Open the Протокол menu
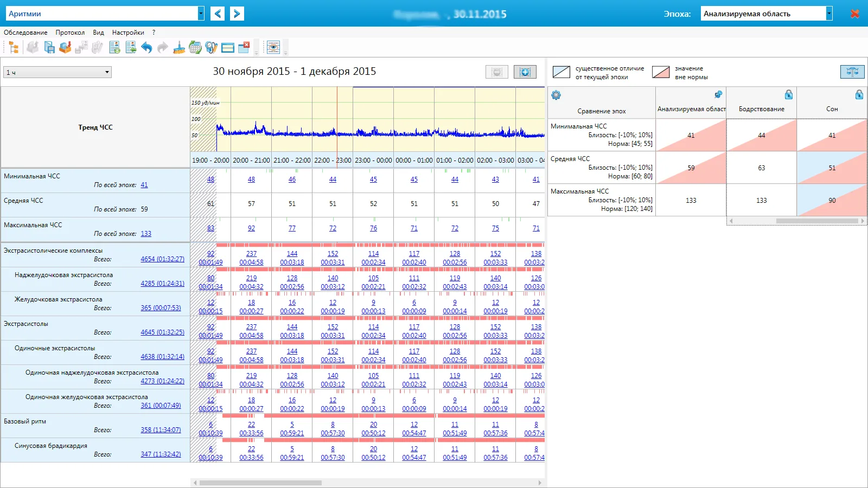This screenshot has width=868, height=488. point(70,33)
